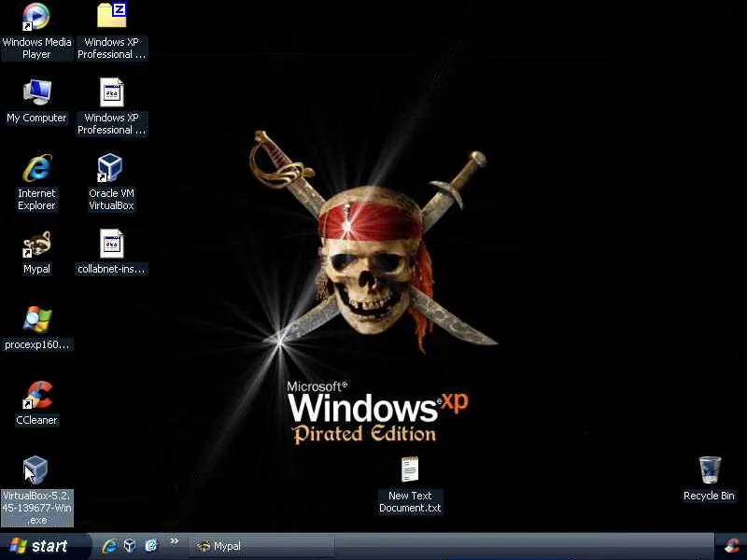
Task: Open the Recycle Bin
Action: tap(709, 479)
